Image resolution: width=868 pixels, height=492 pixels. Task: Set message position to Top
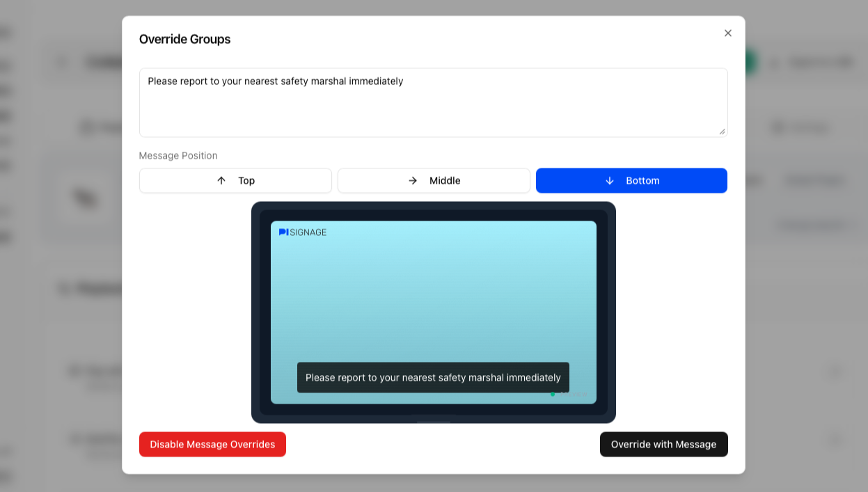click(x=235, y=181)
